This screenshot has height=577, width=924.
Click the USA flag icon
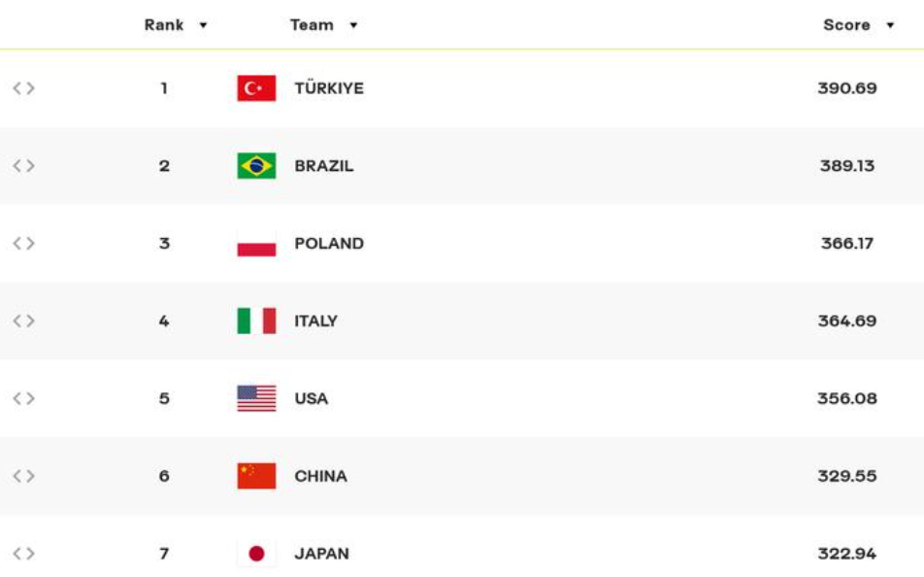tap(256, 398)
